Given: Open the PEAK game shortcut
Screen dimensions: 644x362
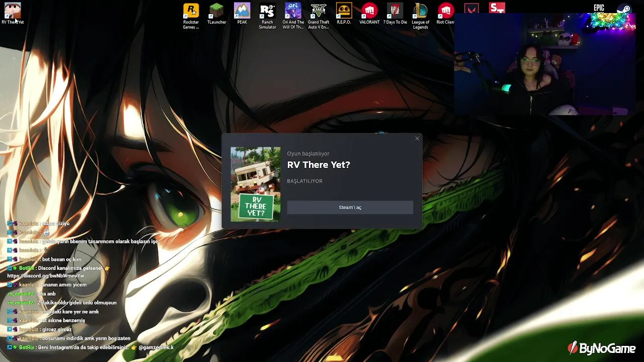Looking at the screenshot, I should pos(242,14).
